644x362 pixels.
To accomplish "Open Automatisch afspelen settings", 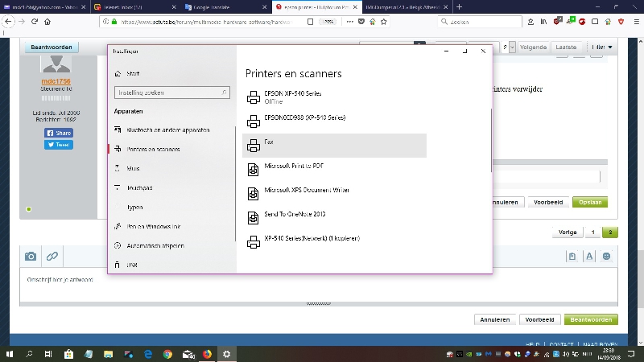I will click(171, 245).
